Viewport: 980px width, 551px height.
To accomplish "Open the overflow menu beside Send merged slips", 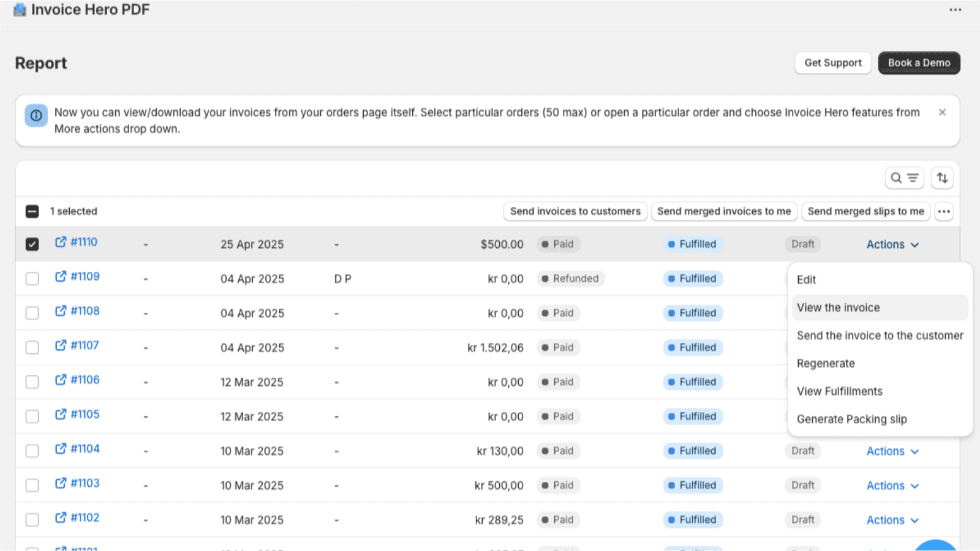I will [x=944, y=211].
